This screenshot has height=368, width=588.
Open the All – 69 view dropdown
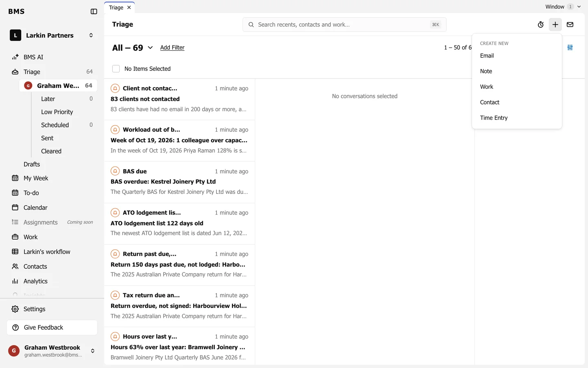point(133,48)
